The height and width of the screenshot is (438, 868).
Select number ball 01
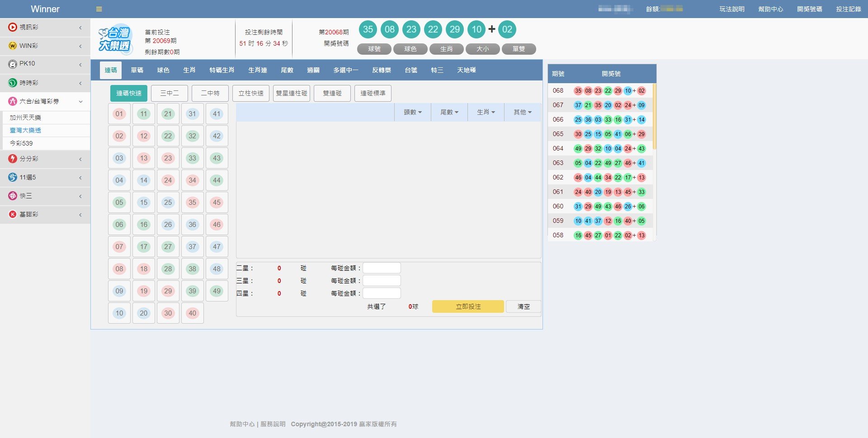coord(119,114)
